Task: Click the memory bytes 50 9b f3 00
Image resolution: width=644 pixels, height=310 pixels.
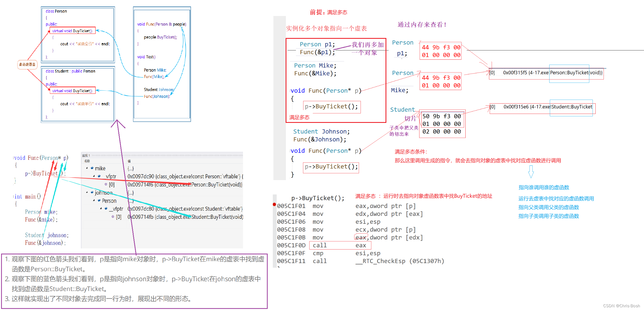Action: [442, 116]
